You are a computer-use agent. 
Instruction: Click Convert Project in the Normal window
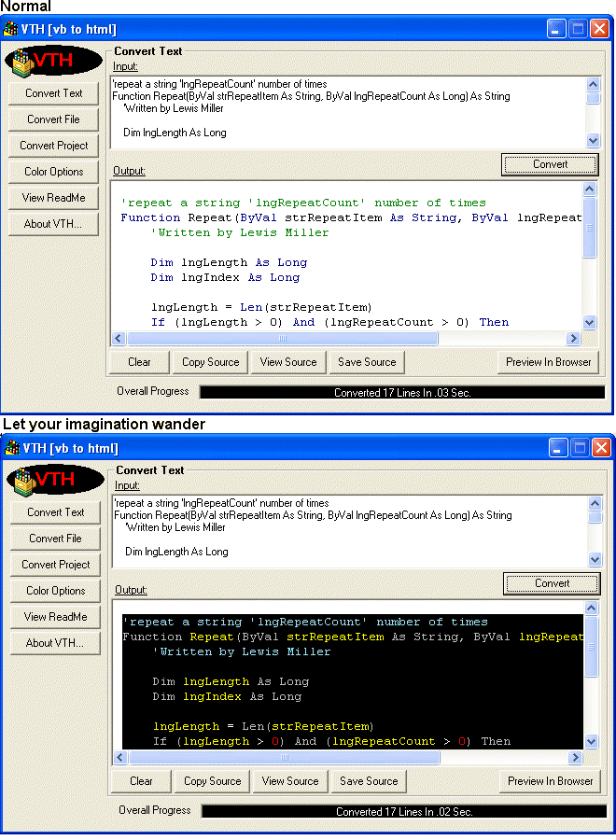[x=54, y=146]
